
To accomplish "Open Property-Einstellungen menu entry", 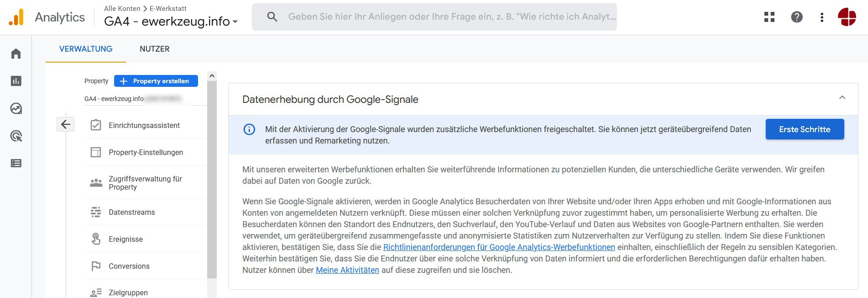I will (x=146, y=152).
